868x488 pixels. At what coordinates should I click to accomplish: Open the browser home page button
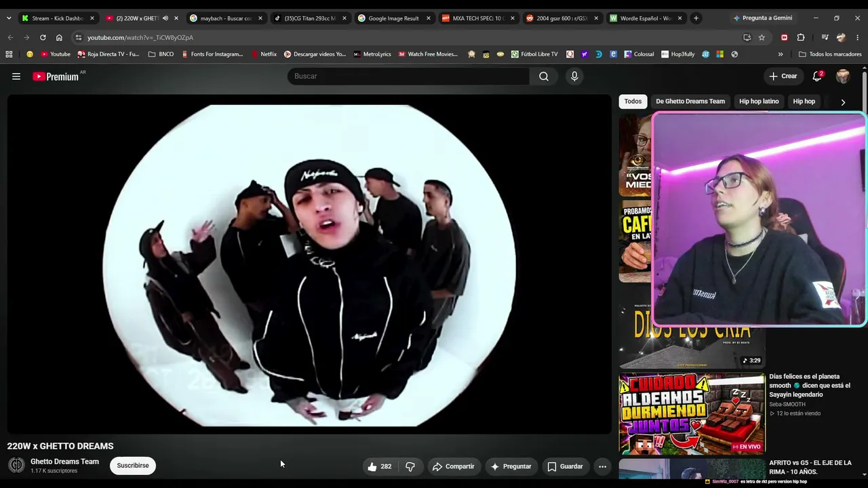[59, 37]
